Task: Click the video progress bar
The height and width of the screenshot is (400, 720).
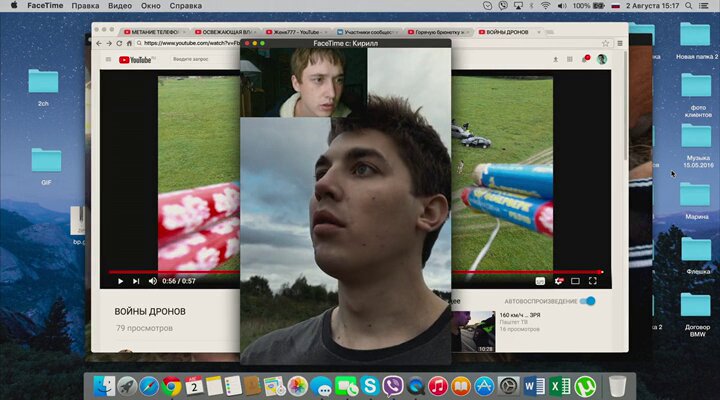Action: (350, 271)
